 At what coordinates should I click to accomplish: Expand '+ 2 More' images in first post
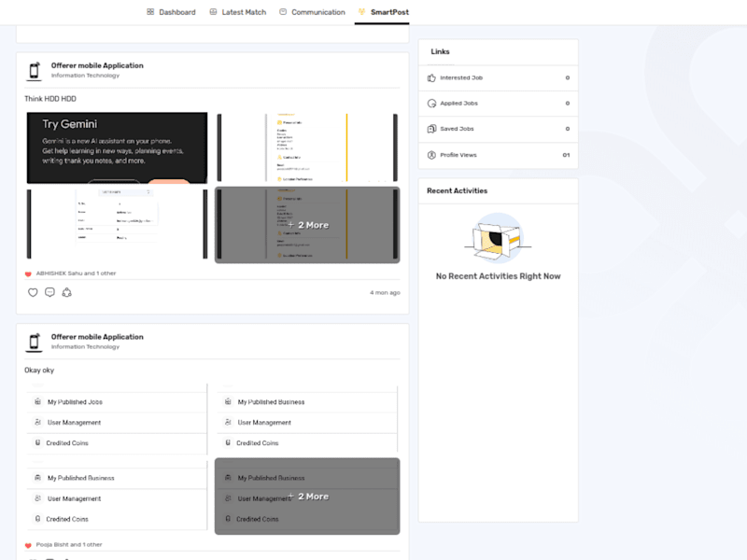[307, 225]
